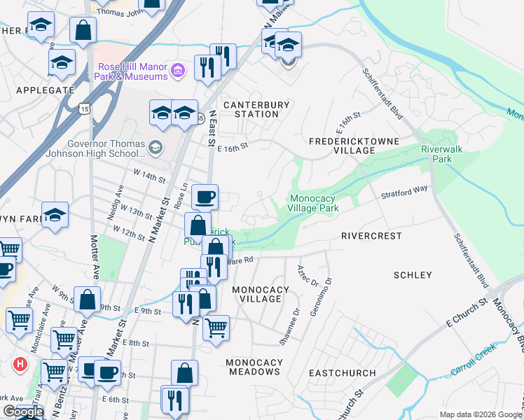Select the school marker by Wyn Farm label

click(x=55, y=216)
